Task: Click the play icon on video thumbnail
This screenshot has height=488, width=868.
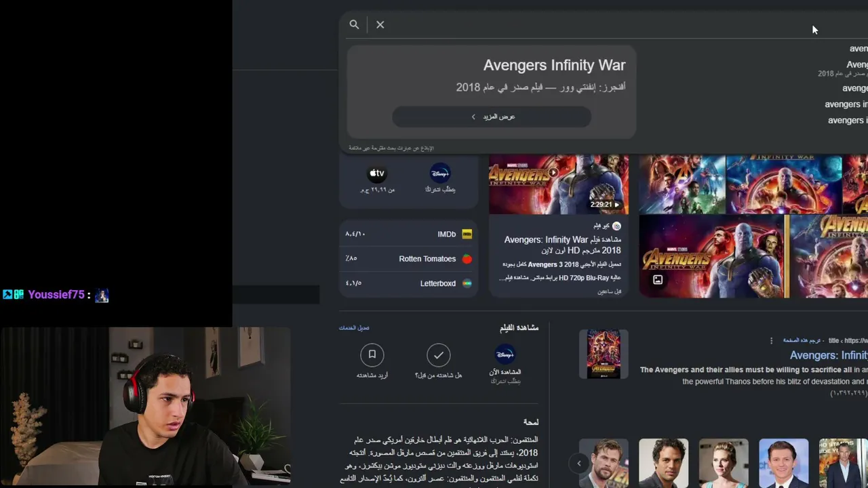Action: pos(553,172)
